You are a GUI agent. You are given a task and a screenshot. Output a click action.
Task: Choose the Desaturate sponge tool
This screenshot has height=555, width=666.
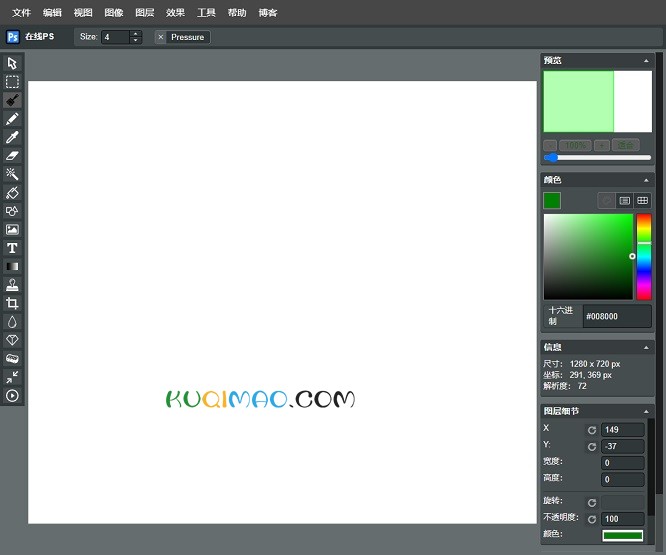pyautogui.click(x=12, y=359)
